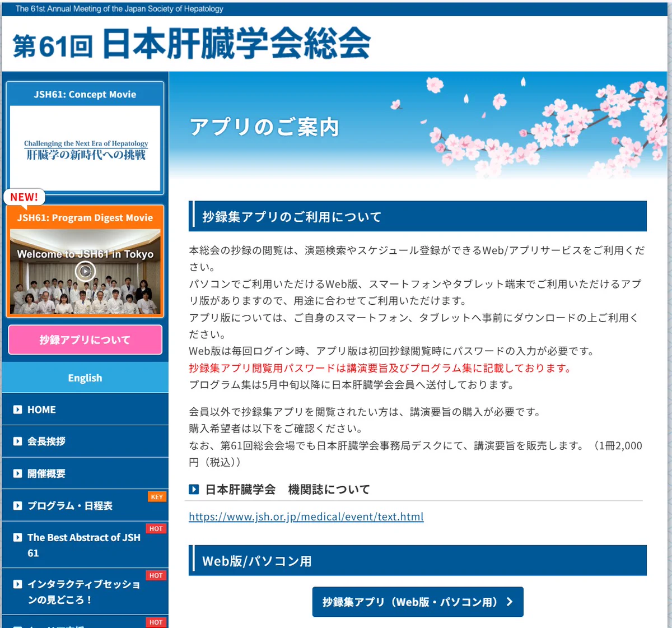Click the 第61回 日本肝臓学会総会 site logo
Screen dimensions: 672x628
[x=192, y=44]
